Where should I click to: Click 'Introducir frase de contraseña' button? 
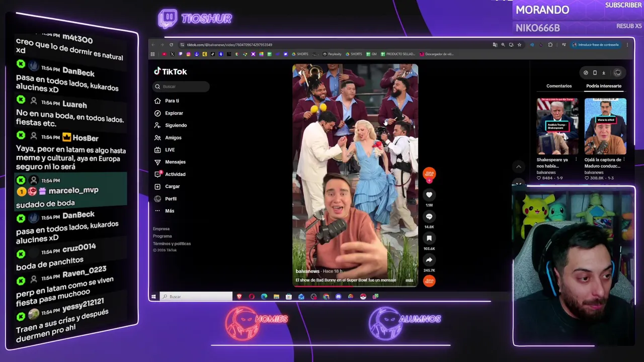click(596, 45)
